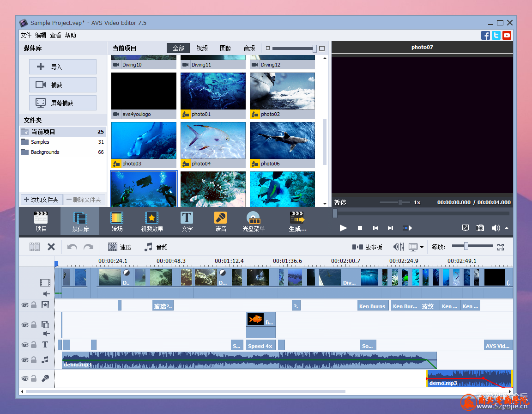The image size is (532, 414).
Task: Switch preview to full screen view
Action: (465, 228)
